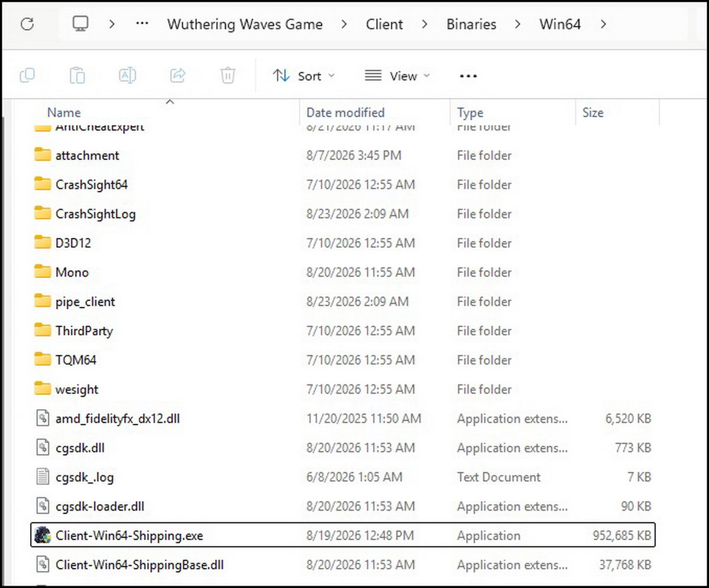709x588 pixels.
Task: Select the cgsdk.dll file name
Action: pos(80,448)
